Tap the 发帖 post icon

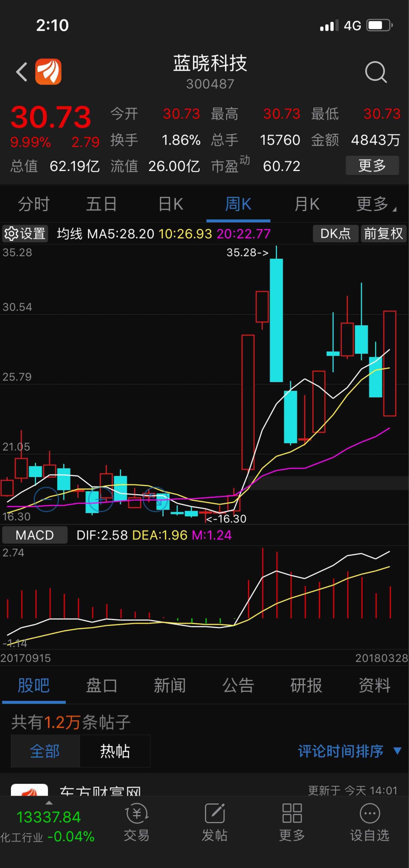(214, 822)
